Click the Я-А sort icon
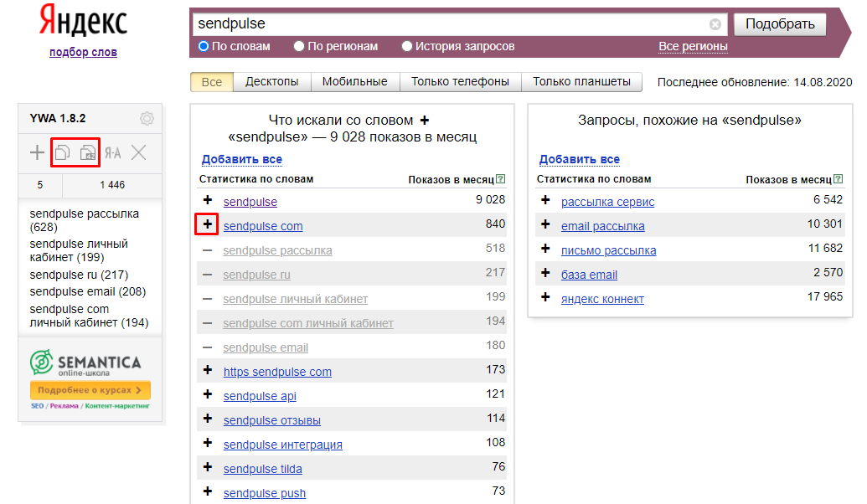Image resolution: width=867 pixels, height=504 pixels. 113,152
